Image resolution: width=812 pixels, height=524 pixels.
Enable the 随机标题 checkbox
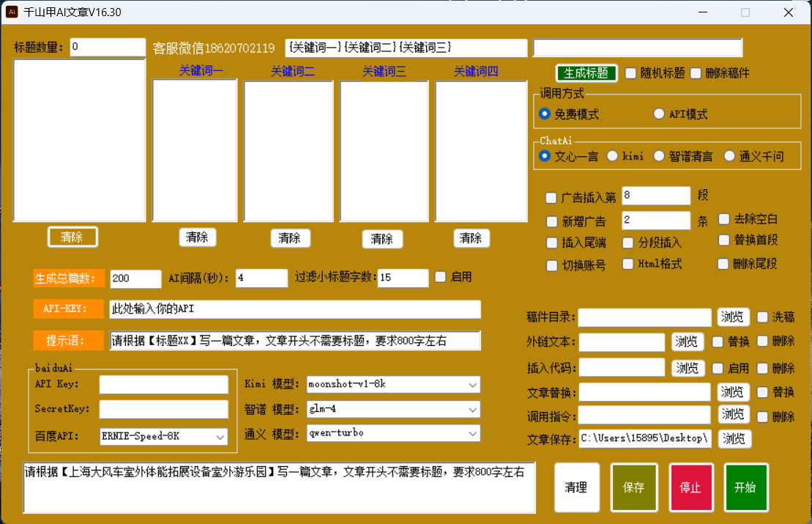coord(630,73)
